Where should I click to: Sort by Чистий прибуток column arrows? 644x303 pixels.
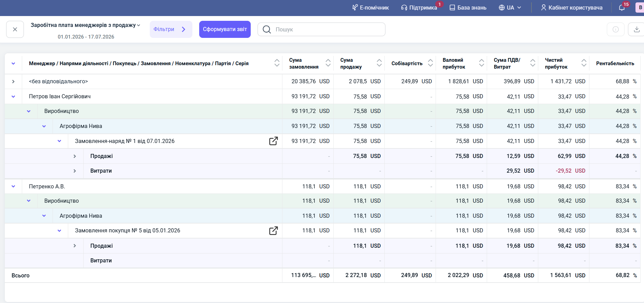click(584, 63)
